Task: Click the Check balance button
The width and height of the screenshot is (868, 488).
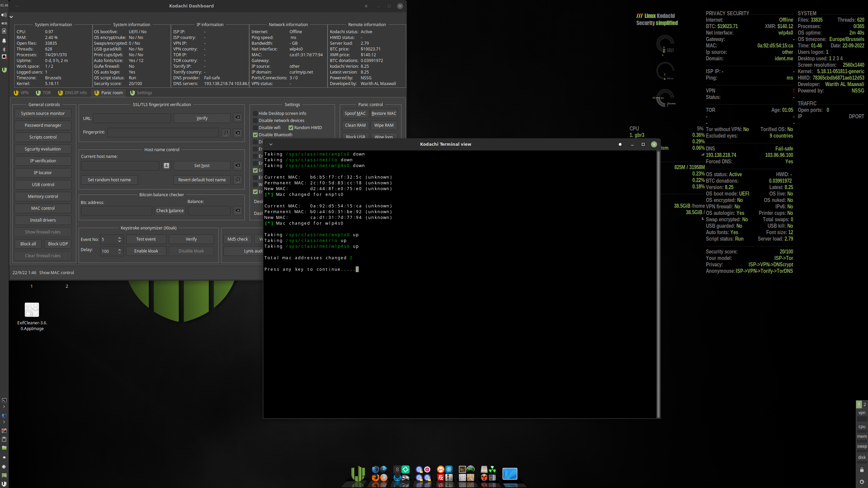Action: 170,211
